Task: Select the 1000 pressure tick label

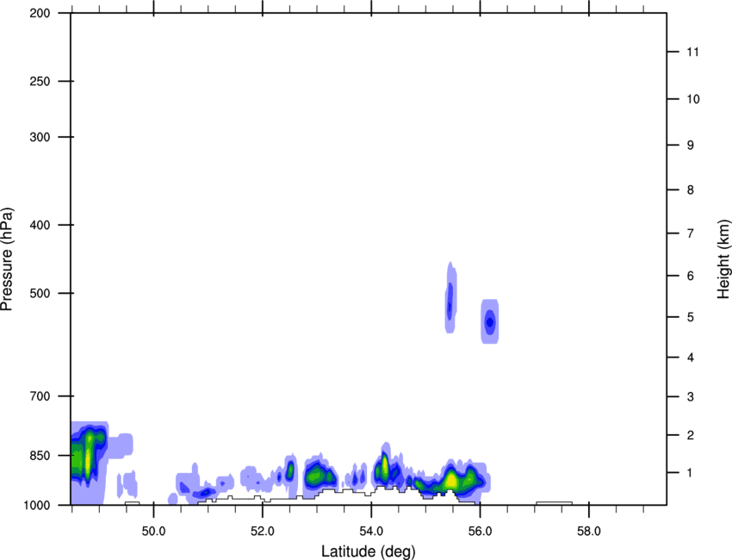Action: point(37,505)
